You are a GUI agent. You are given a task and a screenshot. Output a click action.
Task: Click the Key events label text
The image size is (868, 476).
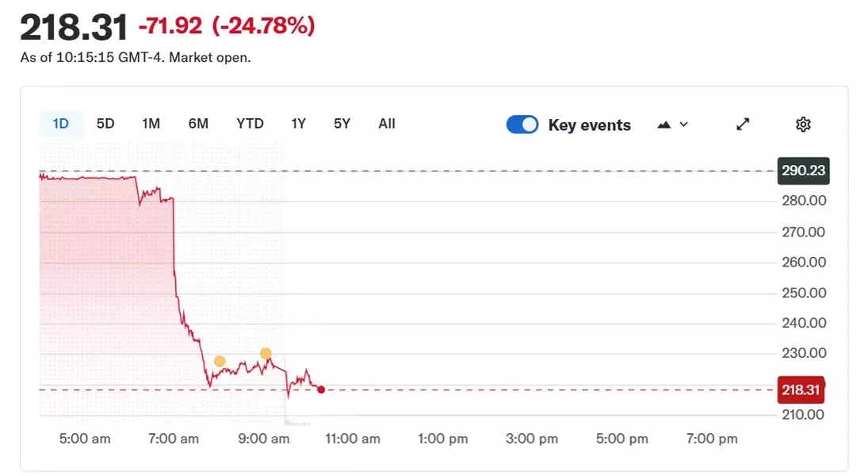coord(590,125)
